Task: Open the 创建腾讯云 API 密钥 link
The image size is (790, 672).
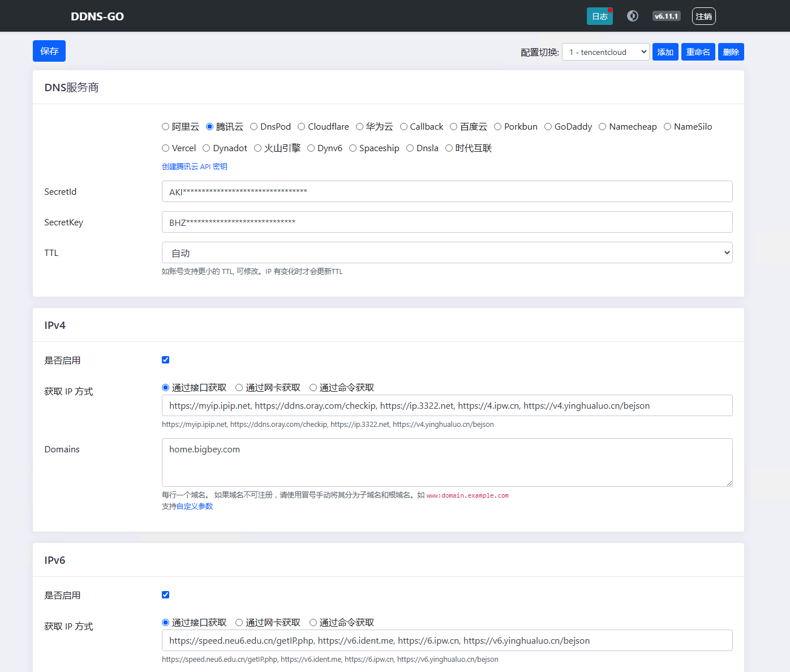Action: (195, 166)
